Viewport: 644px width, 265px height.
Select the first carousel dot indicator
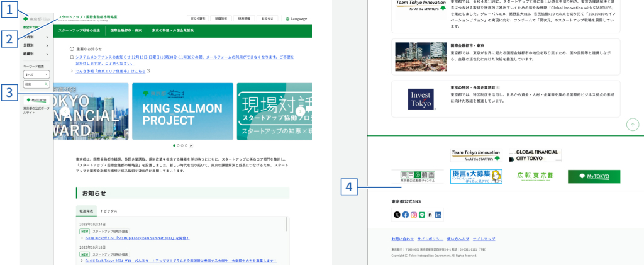tap(174, 145)
